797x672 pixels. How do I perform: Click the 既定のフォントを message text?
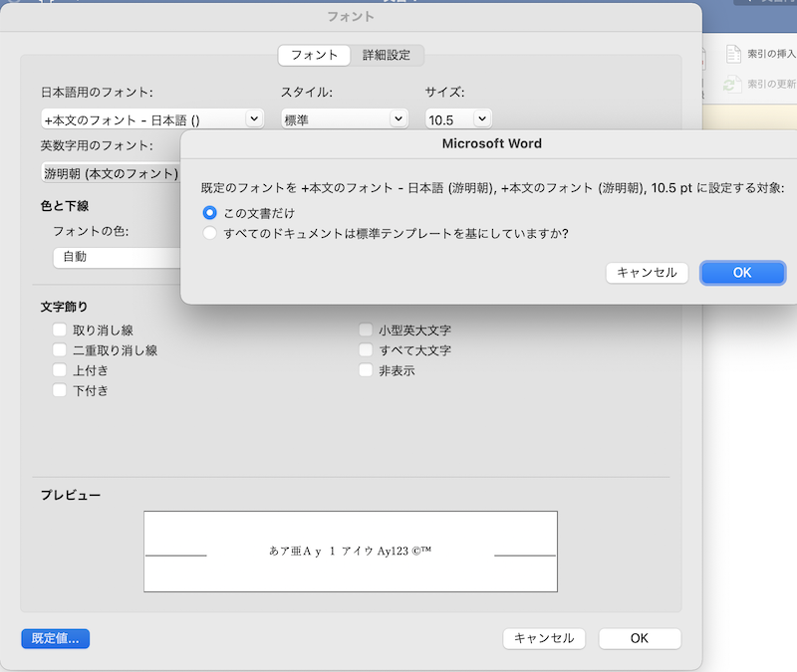[492, 188]
